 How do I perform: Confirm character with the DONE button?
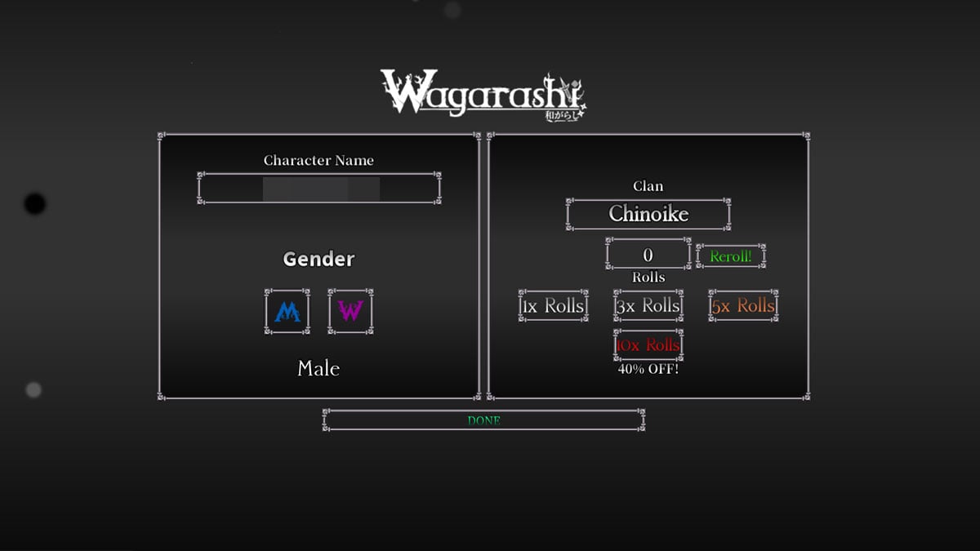pos(484,420)
